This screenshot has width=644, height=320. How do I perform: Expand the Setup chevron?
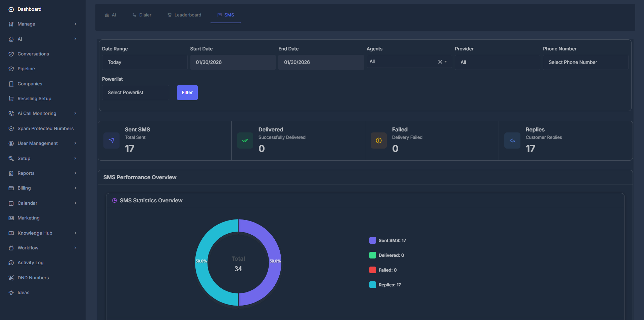point(75,158)
